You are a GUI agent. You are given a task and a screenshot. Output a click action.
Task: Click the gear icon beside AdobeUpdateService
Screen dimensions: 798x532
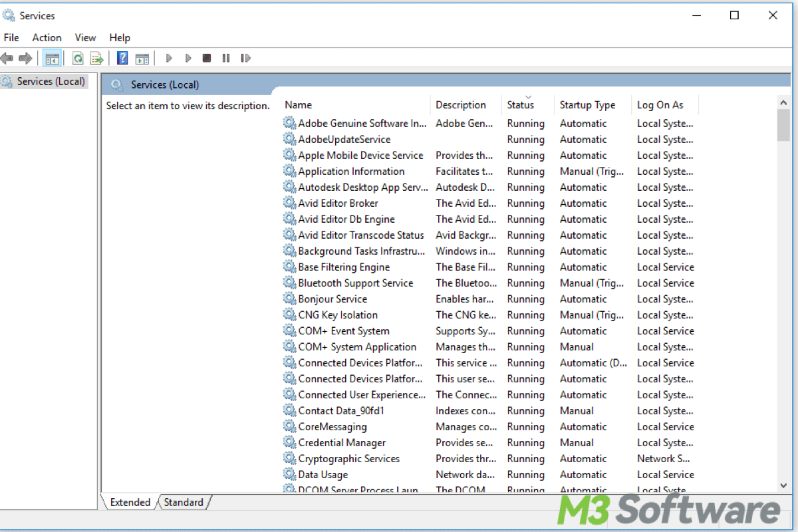pos(289,139)
